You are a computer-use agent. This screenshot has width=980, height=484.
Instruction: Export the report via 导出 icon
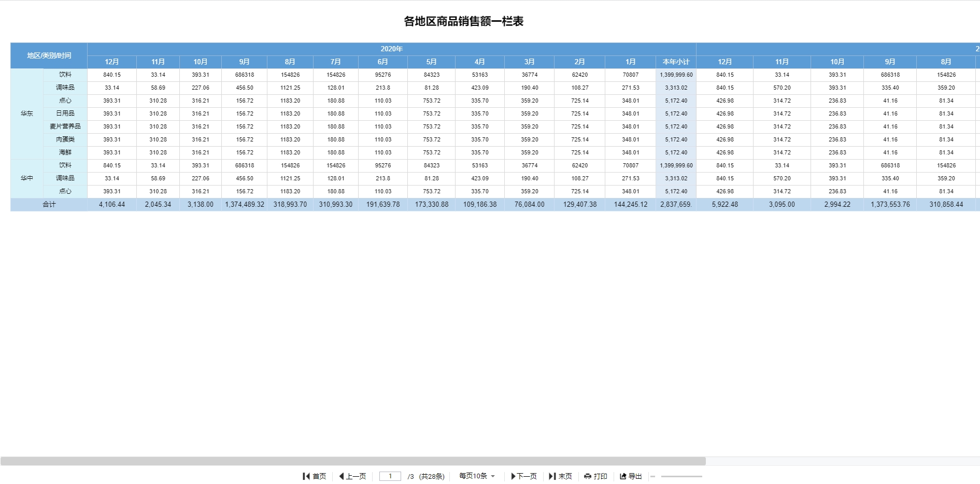coord(631,476)
